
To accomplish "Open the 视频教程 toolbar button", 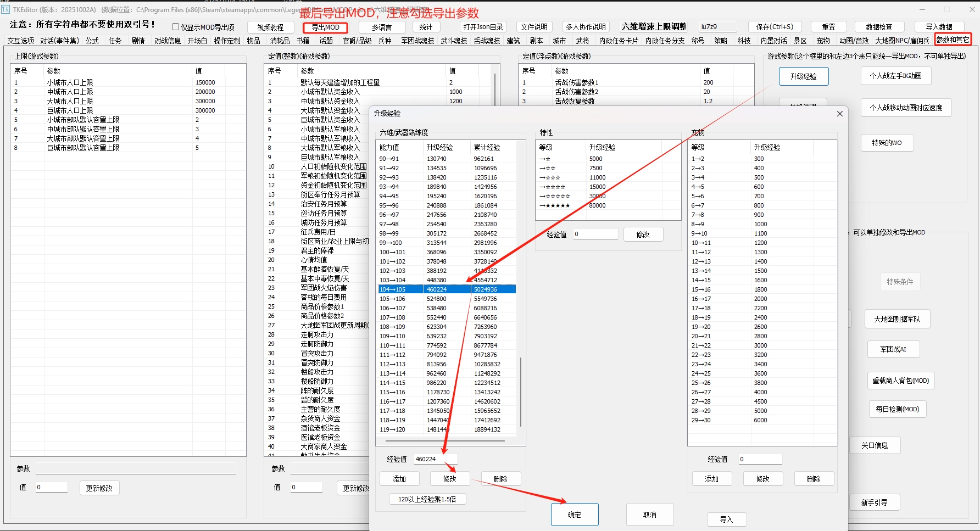I will point(270,27).
